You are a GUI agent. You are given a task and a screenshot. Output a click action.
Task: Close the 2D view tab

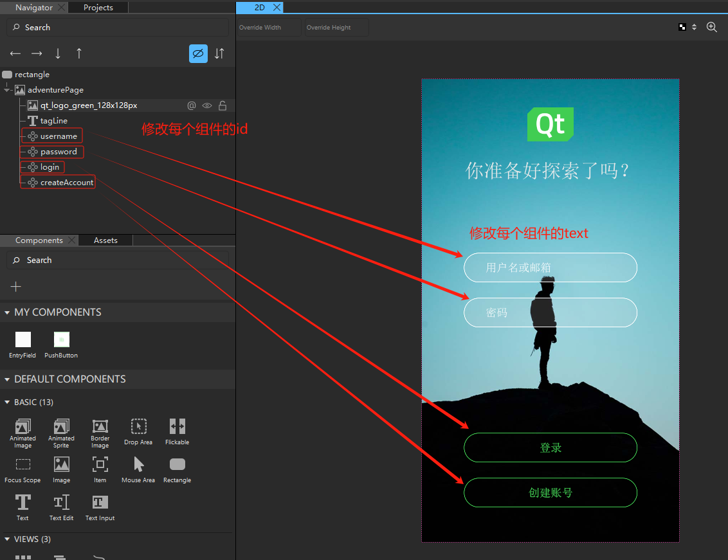(x=277, y=8)
